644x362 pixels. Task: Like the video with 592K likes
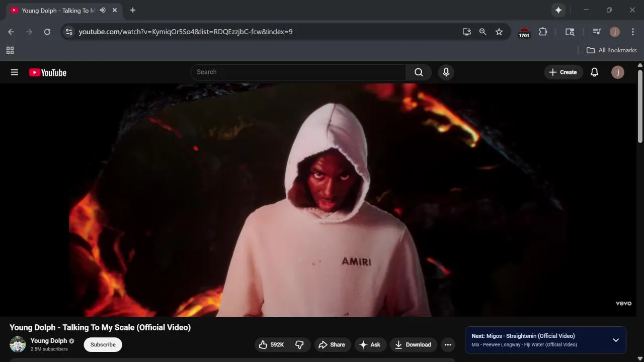pos(271,344)
